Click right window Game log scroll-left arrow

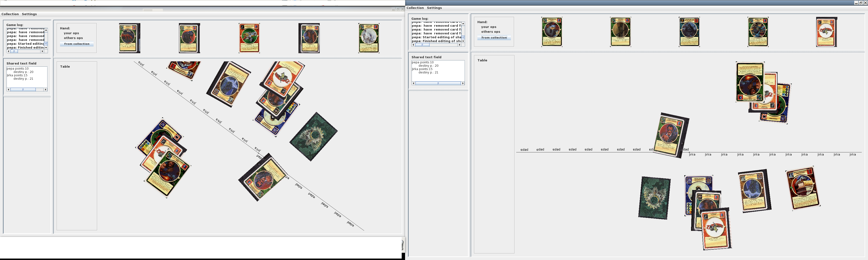pos(414,45)
